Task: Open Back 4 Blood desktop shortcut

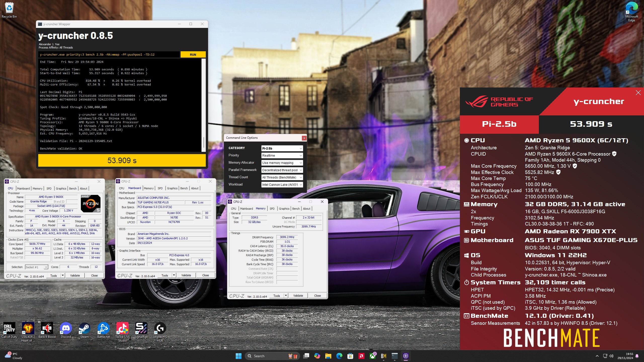Action: pos(47,331)
